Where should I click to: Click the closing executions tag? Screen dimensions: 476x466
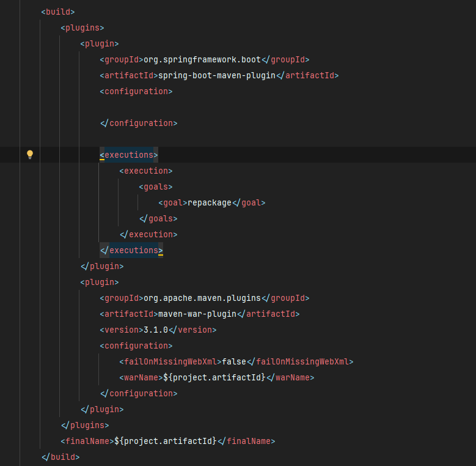(131, 250)
